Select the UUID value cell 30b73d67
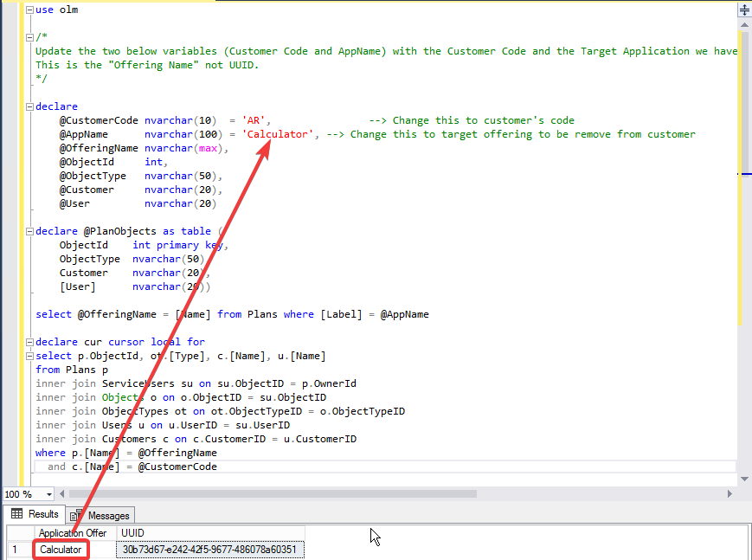The image size is (752, 560). pyautogui.click(x=209, y=550)
